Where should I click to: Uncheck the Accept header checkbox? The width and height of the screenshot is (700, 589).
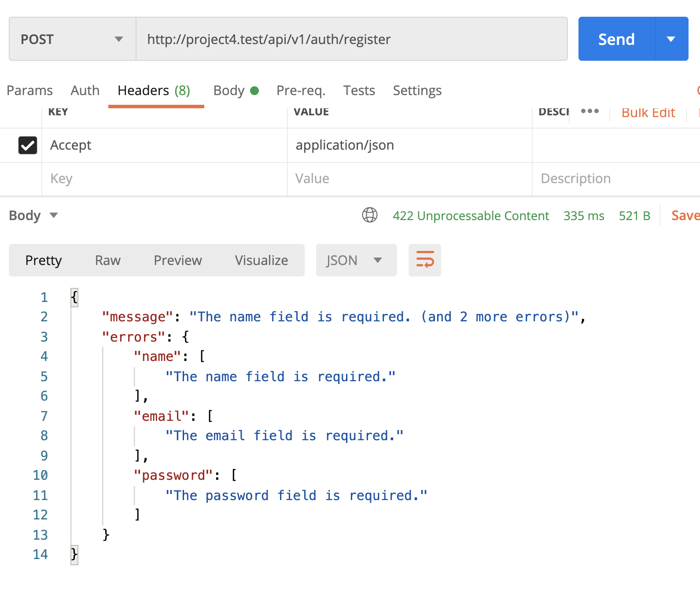[x=28, y=145]
